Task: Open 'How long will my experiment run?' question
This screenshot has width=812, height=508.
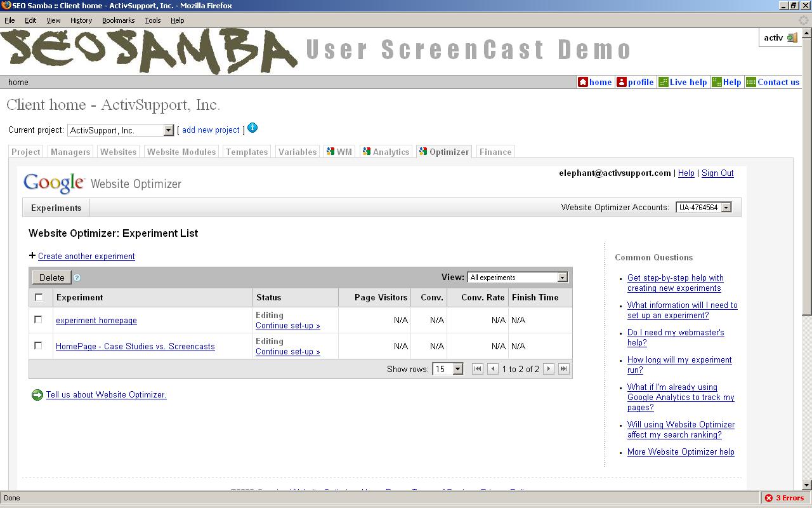Action: (679, 365)
